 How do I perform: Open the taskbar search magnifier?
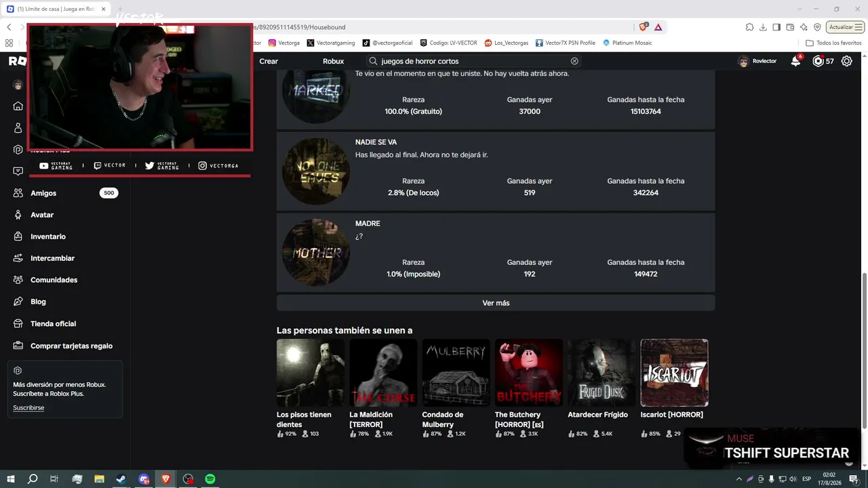[x=33, y=479]
